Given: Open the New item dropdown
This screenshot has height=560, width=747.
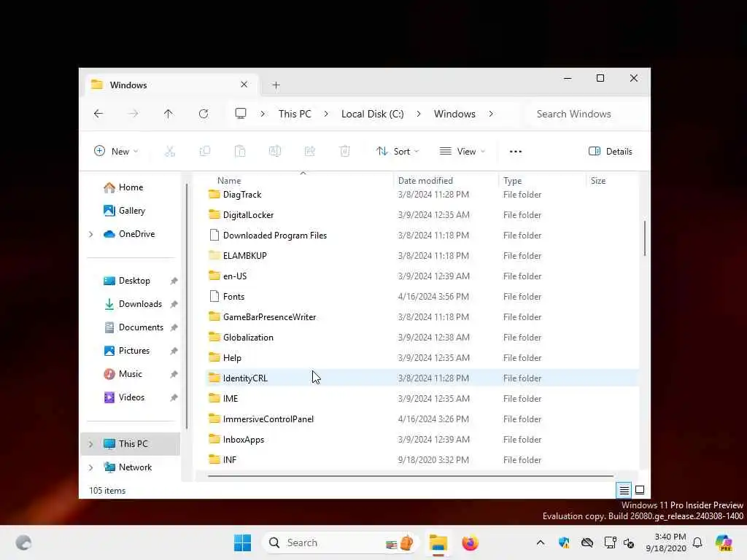Looking at the screenshot, I should (116, 152).
